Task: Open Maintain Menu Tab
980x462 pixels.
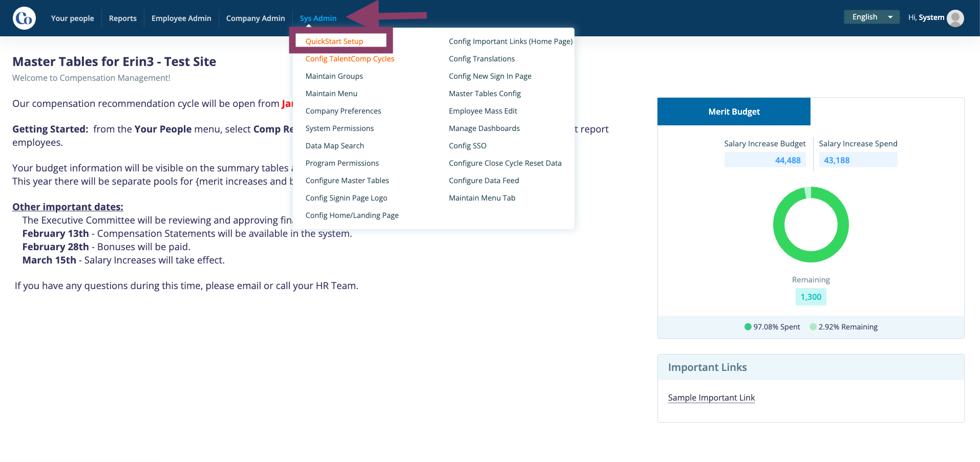Action: click(482, 198)
